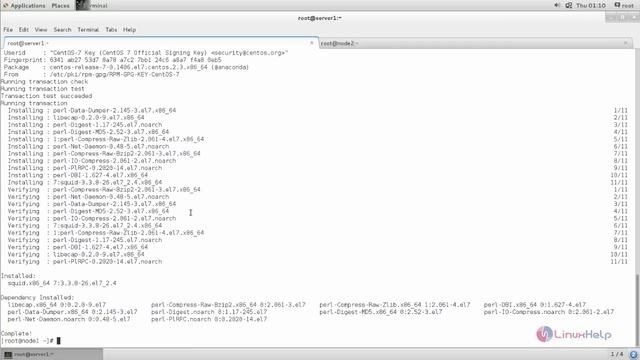640x360 pixels.
Task: Click the terminal vertical scrollbar
Action: click(637, 310)
